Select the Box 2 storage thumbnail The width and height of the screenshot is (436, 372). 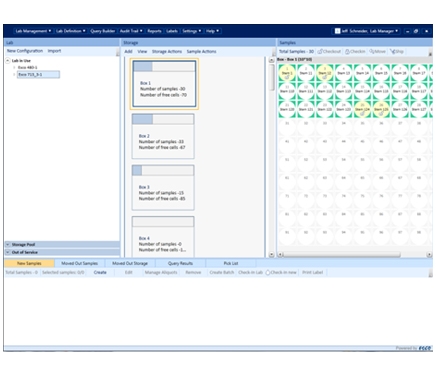point(163,136)
